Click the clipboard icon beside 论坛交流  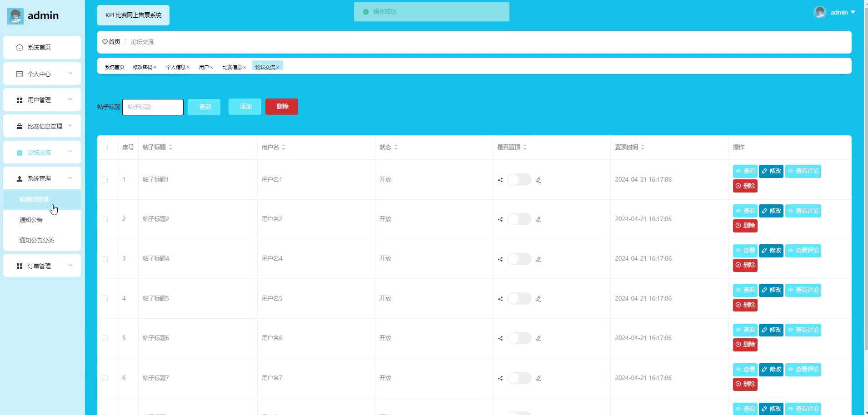pos(20,153)
